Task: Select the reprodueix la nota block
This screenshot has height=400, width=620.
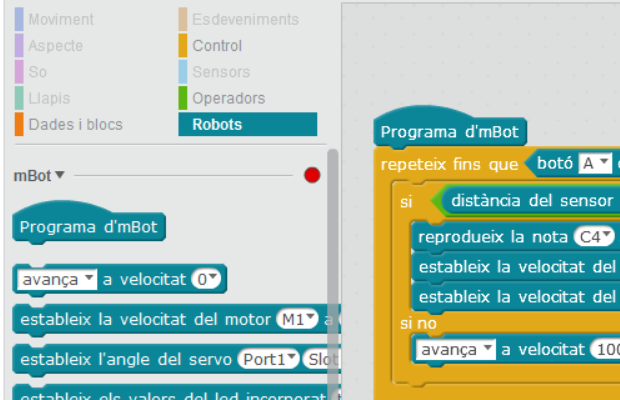Action: click(516, 237)
